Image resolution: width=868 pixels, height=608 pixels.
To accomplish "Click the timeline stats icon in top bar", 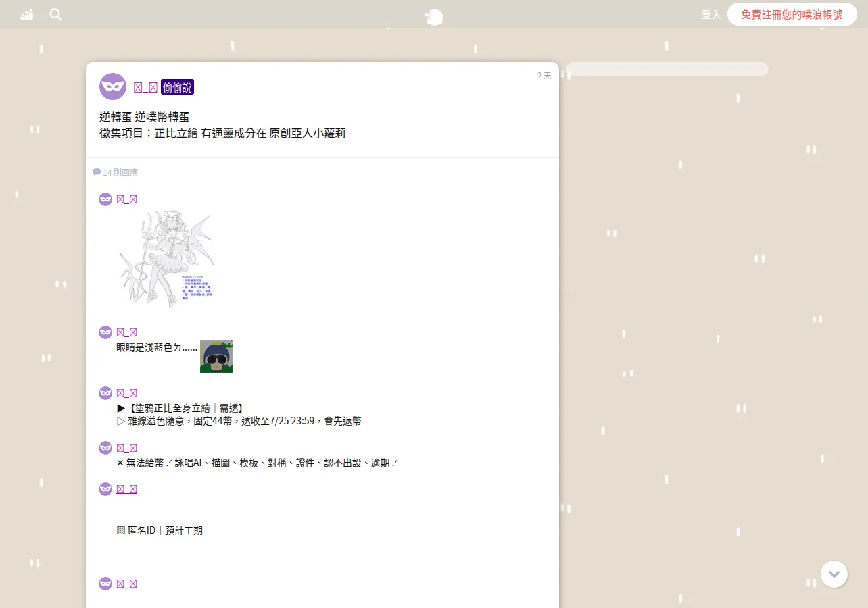I will (27, 14).
